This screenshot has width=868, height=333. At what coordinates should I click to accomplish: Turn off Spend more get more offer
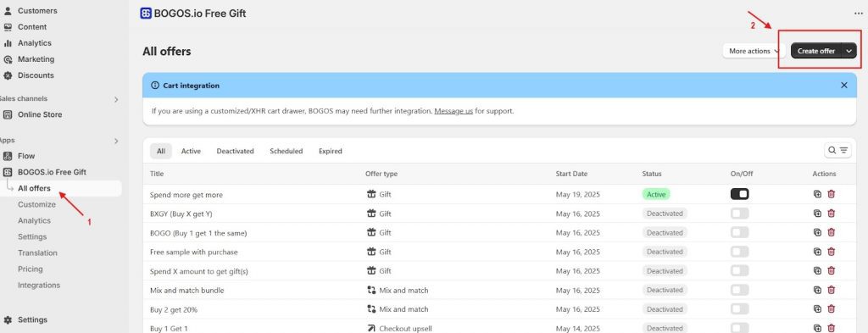739,194
